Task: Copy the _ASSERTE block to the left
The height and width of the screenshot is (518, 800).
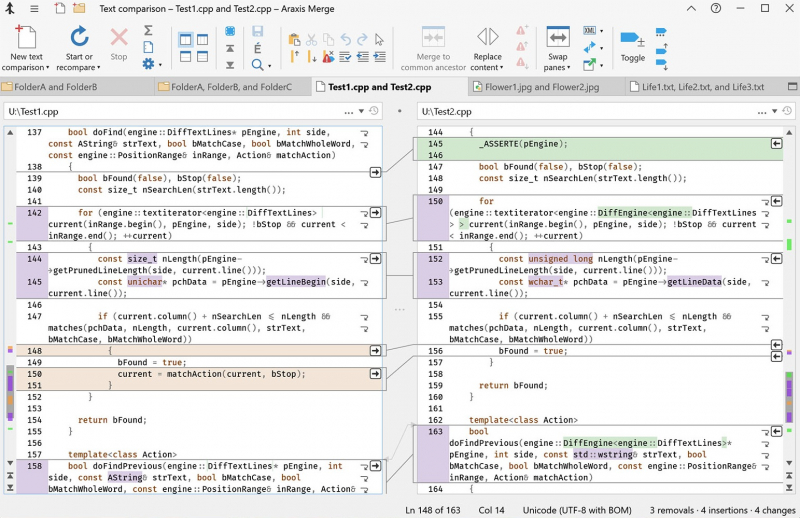Action: tap(776, 144)
